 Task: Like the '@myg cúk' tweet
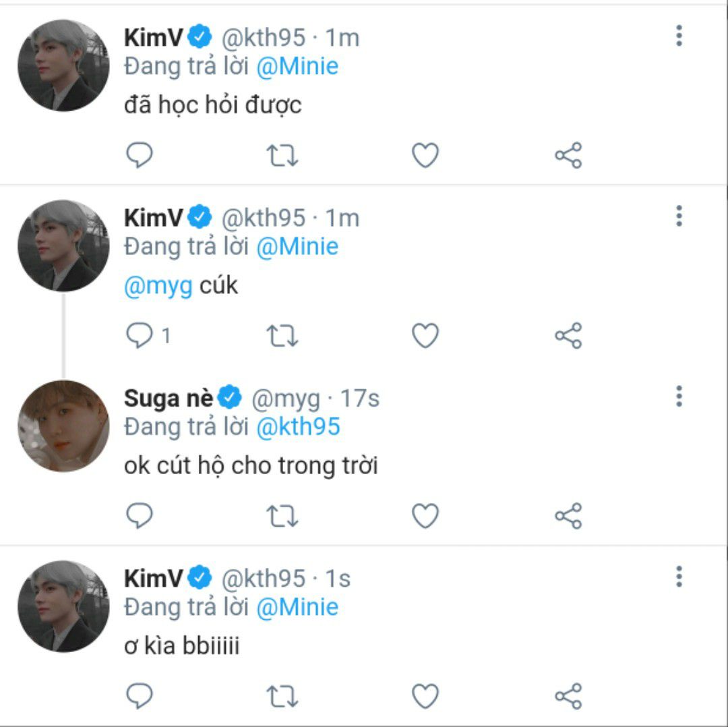pyautogui.click(x=425, y=336)
